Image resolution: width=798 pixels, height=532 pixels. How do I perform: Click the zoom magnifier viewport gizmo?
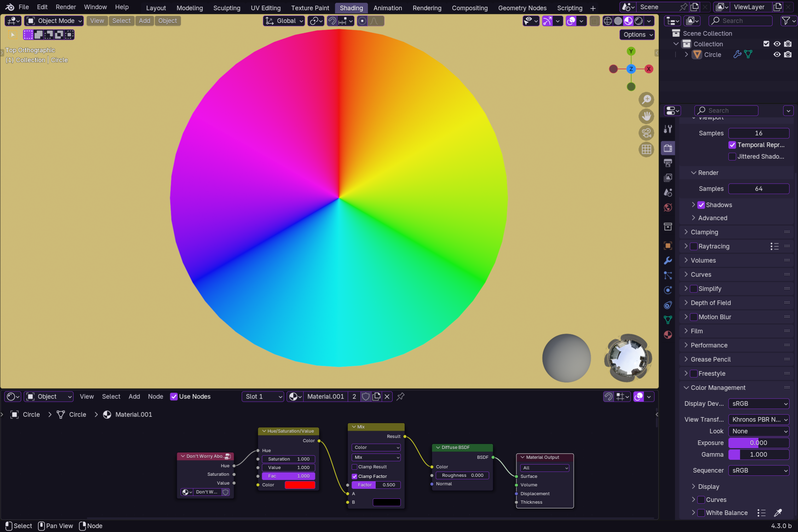coord(646,100)
